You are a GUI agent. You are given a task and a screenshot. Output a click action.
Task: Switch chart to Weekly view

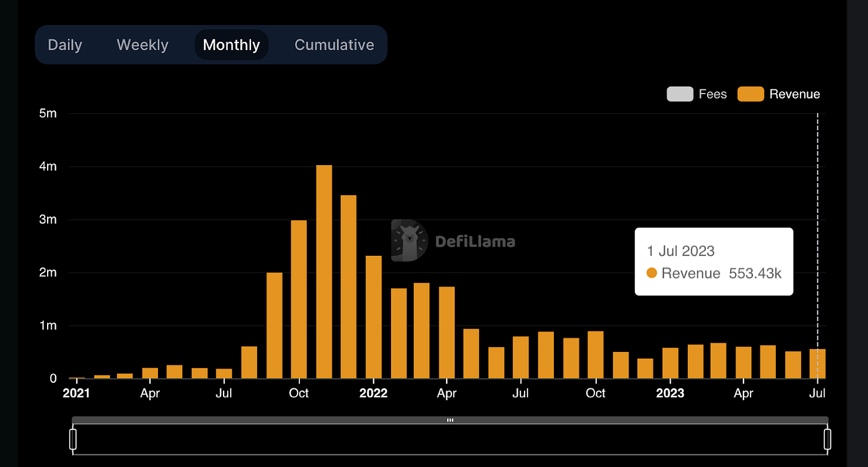tap(142, 45)
